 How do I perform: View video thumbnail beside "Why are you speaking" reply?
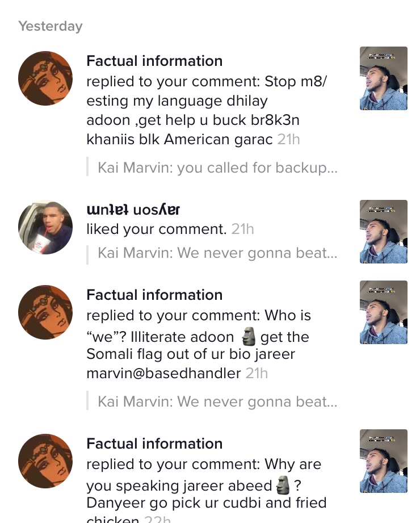click(384, 461)
